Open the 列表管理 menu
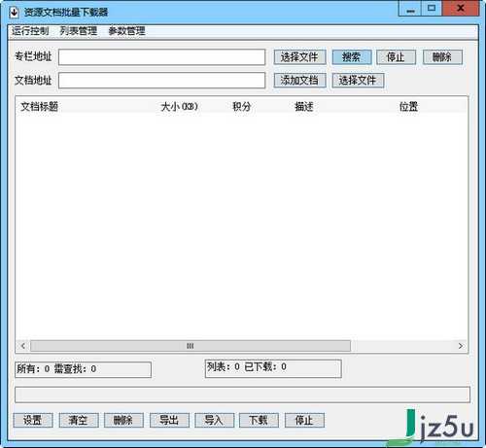The width and height of the screenshot is (486, 448). click(78, 31)
